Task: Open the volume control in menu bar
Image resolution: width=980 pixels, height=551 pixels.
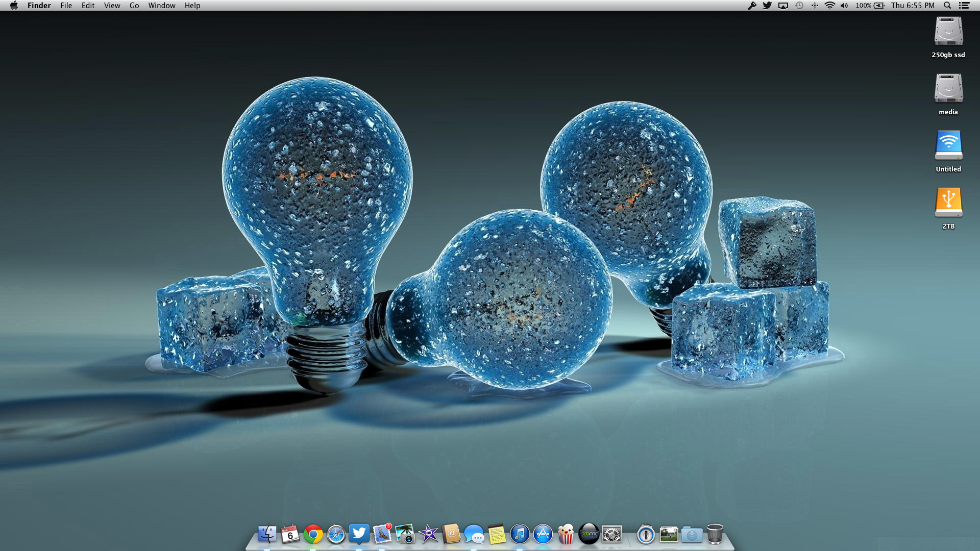Action: 844,5
